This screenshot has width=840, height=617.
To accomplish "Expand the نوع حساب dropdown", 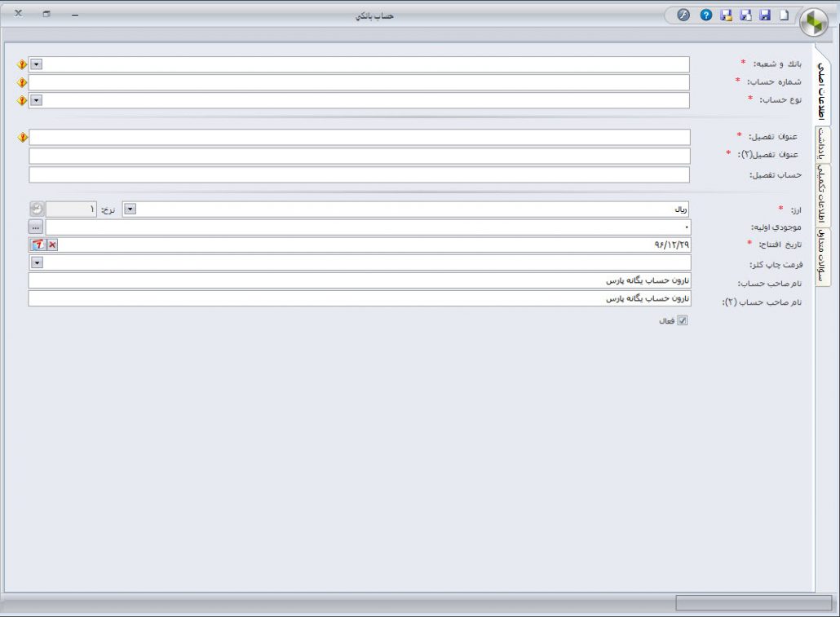I will click(36, 100).
